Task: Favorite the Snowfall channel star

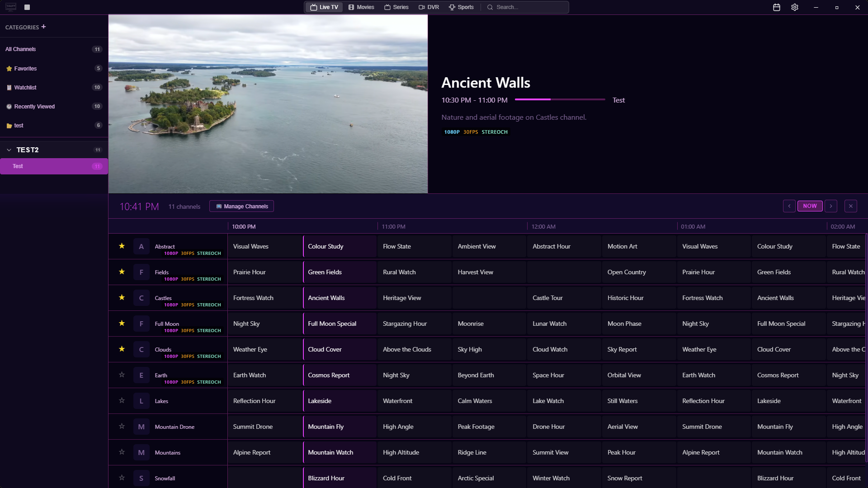Action: 122,478
